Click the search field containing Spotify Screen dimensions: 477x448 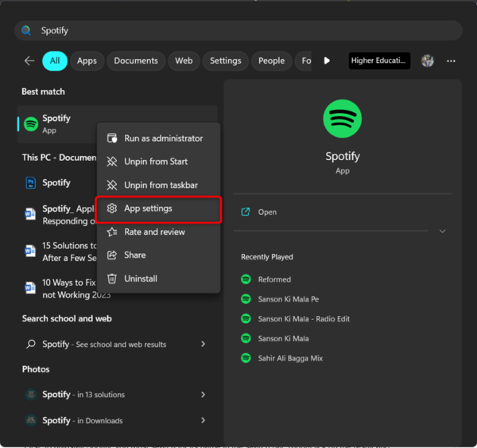pos(238,30)
